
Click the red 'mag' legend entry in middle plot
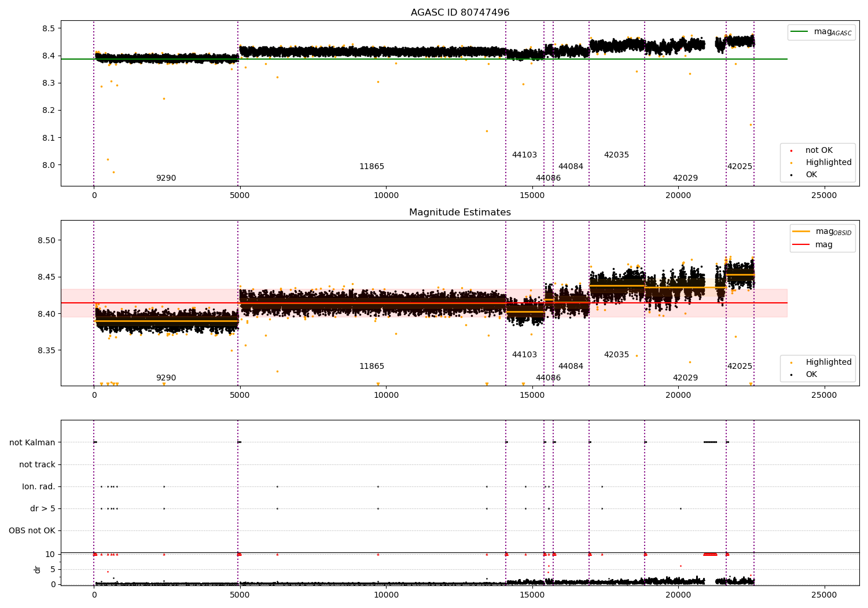pyautogui.click(x=812, y=245)
